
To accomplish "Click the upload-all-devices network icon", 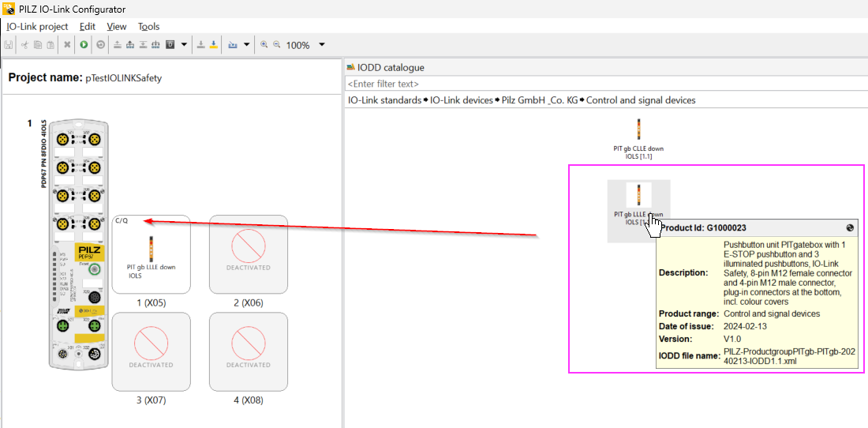I will (130, 45).
